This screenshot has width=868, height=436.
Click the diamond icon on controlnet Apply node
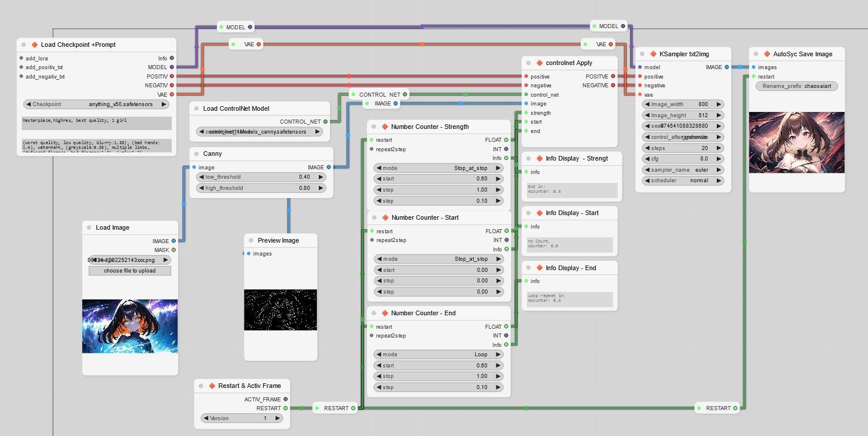[x=540, y=63]
